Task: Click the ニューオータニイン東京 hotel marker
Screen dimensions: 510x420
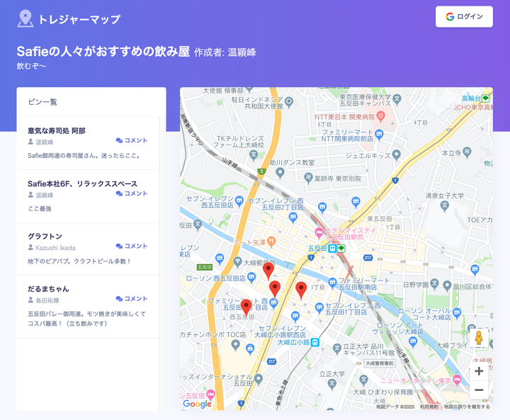Action: (458, 380)
